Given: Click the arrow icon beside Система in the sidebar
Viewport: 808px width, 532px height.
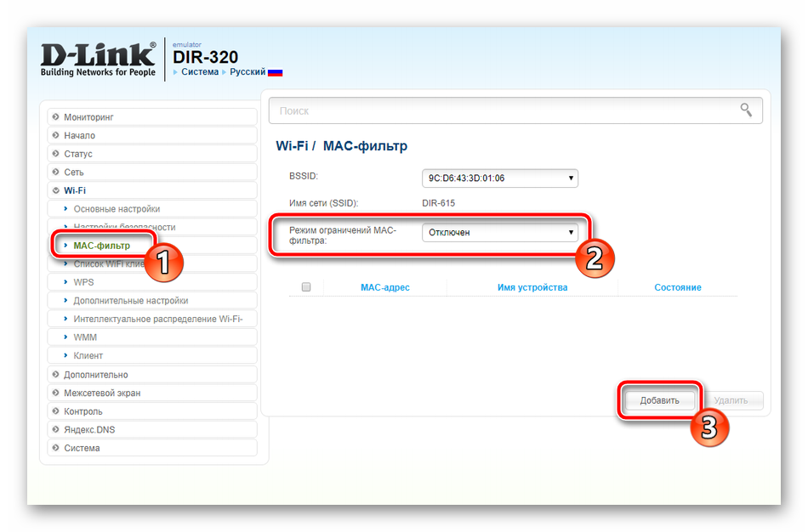Looking at the screenshot, I should coord(55,448).
